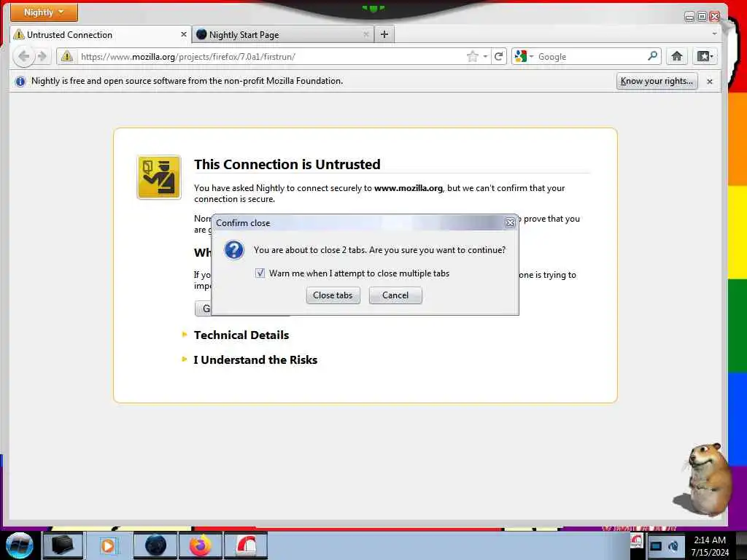Screen dimensions: 747x560
Task: Click the partially hidden Get me out button
Action: pos(203,308)
